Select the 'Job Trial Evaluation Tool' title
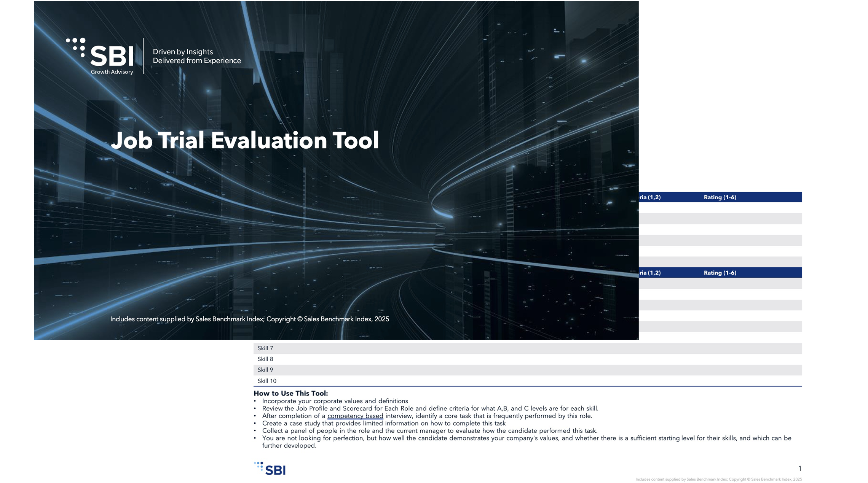Screen dimensions: 868x483 (x=245, y=140)
